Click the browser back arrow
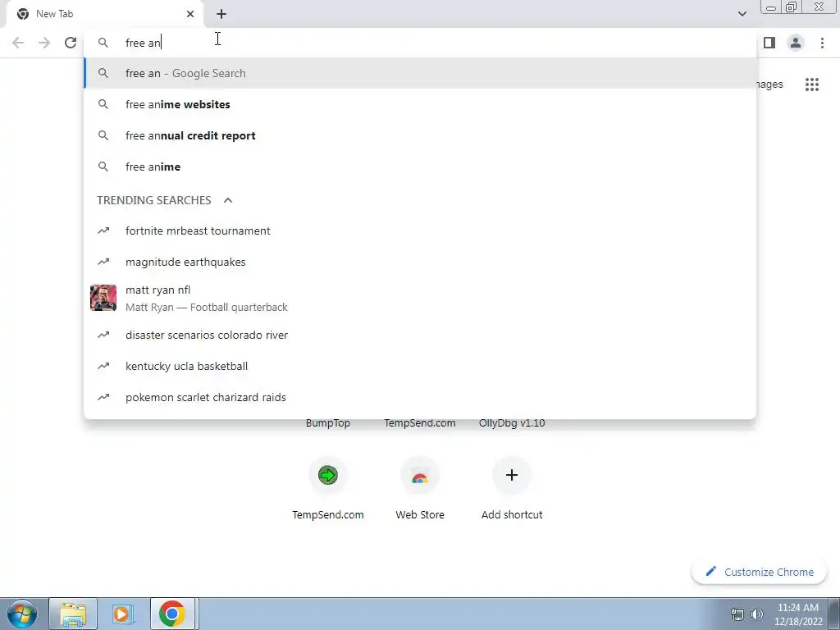The width and height of the screenshot is (840, 630). (x=18, y=43)
